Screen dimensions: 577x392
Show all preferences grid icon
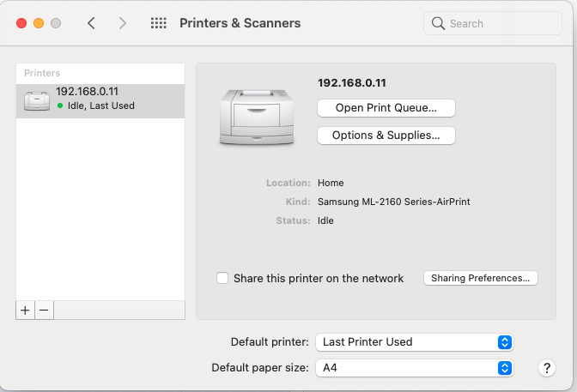[158, 23]
